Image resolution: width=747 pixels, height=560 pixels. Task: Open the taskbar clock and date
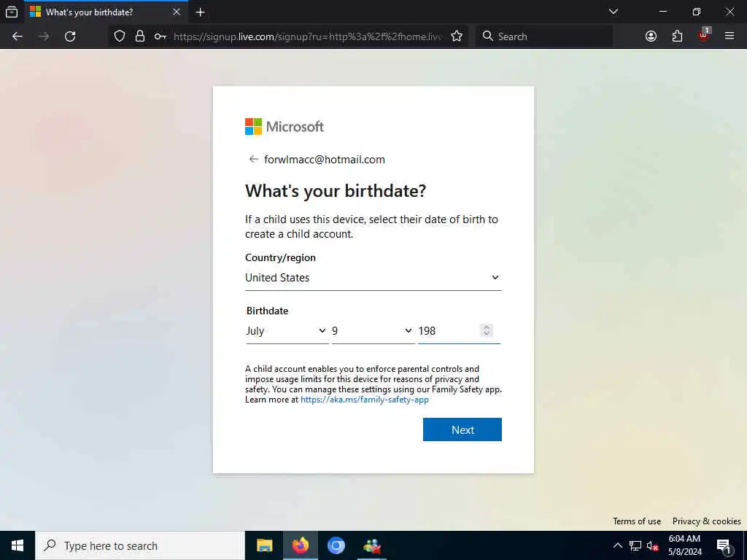tap(684, 545)
